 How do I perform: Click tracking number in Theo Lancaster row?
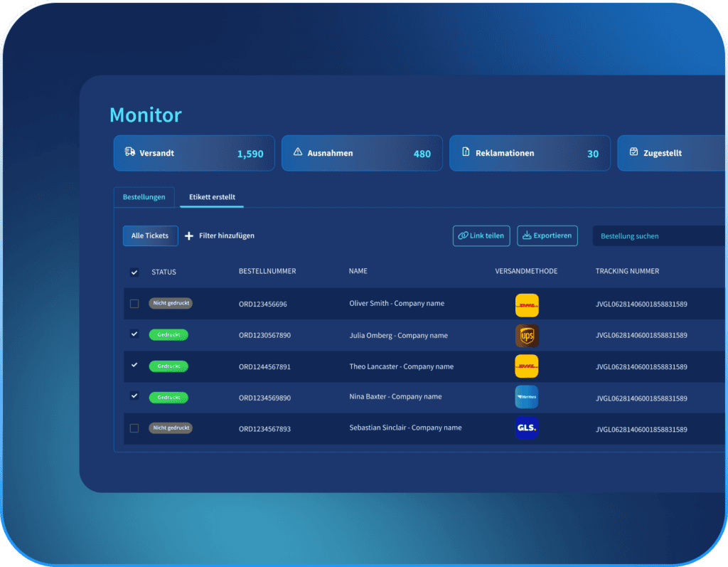pos(642,366)
